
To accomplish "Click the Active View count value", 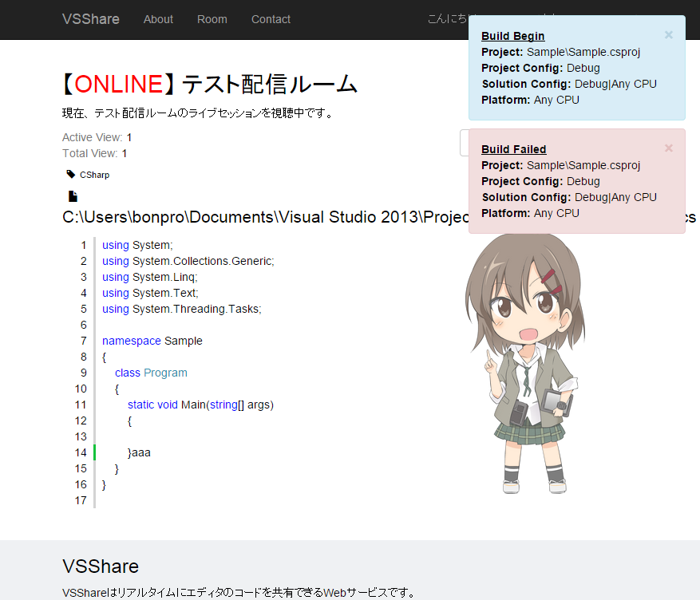I will point(129,137).
